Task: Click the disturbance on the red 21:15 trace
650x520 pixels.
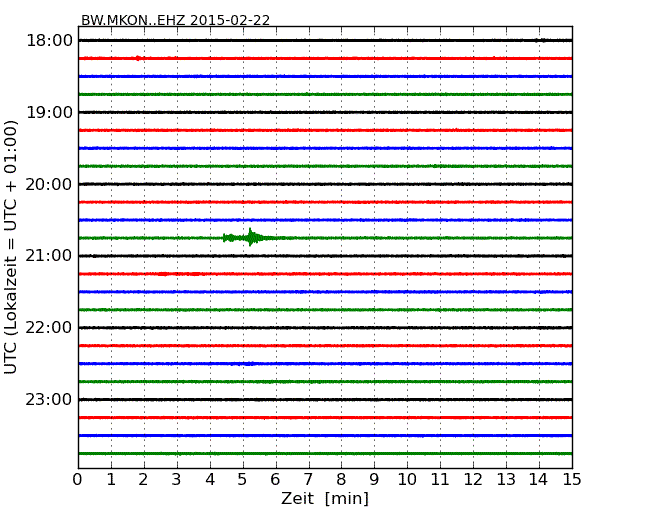Action: click(x=178, y=274)
